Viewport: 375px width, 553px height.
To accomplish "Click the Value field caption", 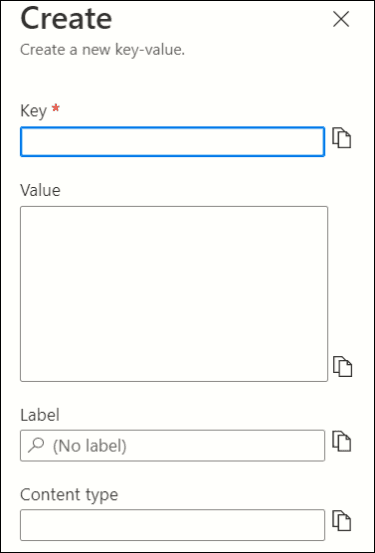I will 40,190.
